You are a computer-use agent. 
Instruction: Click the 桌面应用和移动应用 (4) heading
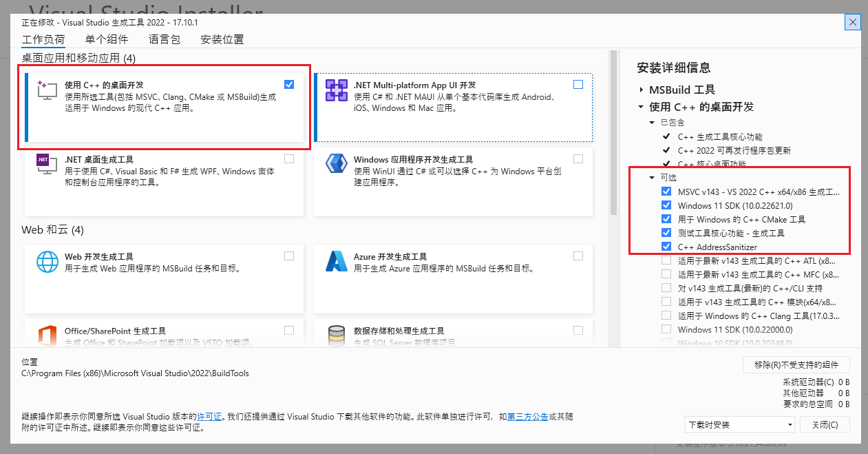[78, 58]
